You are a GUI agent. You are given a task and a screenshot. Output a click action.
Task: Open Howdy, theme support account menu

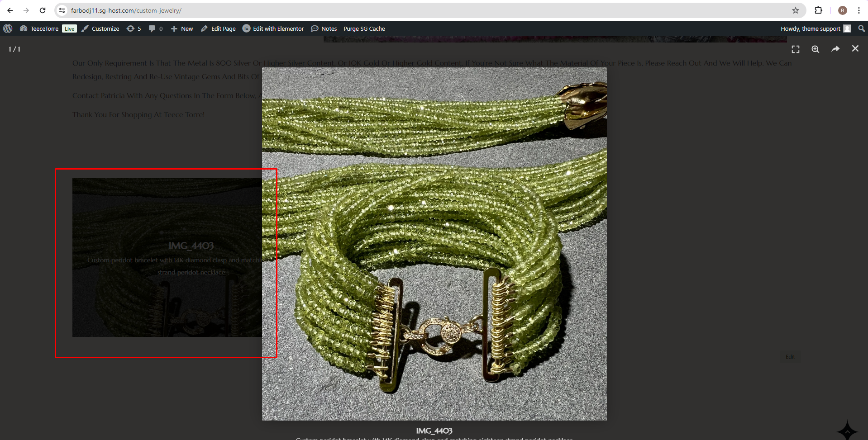pos(816,28)
